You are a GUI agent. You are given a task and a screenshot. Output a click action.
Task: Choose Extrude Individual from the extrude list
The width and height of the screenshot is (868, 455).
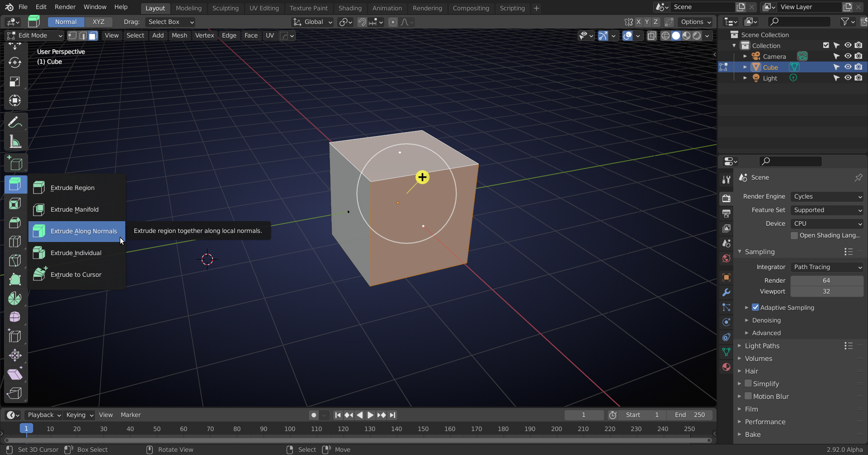tap(77, 252)
